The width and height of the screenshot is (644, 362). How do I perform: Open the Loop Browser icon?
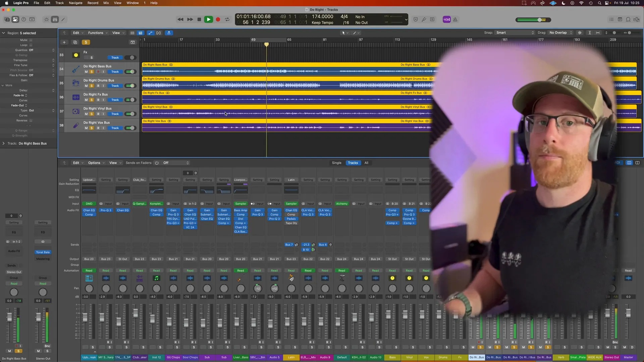click(x=628, y=19)
